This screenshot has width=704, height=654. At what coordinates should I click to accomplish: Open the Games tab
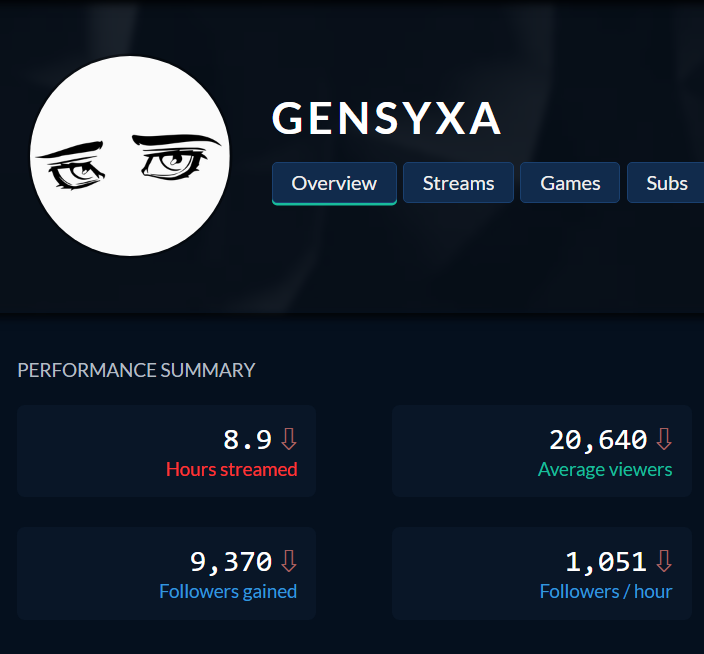click(570, 183)
